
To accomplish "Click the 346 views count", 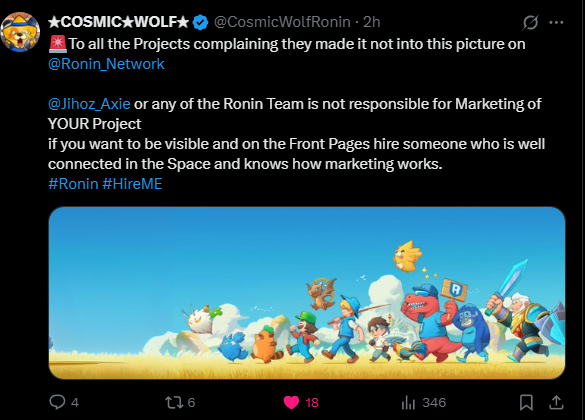I will click(x=434, y=402).
